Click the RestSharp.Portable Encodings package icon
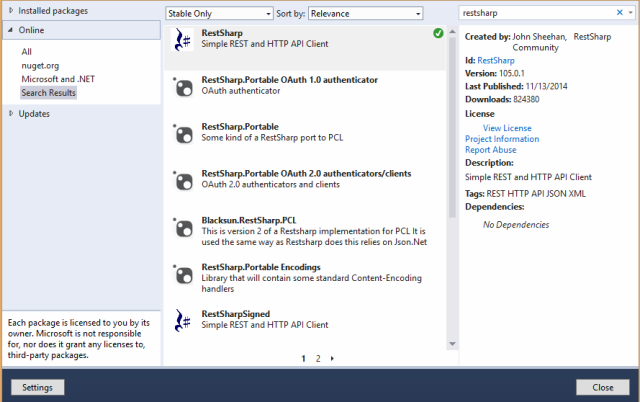The image size is (640, 402). (x=183, y=275)
